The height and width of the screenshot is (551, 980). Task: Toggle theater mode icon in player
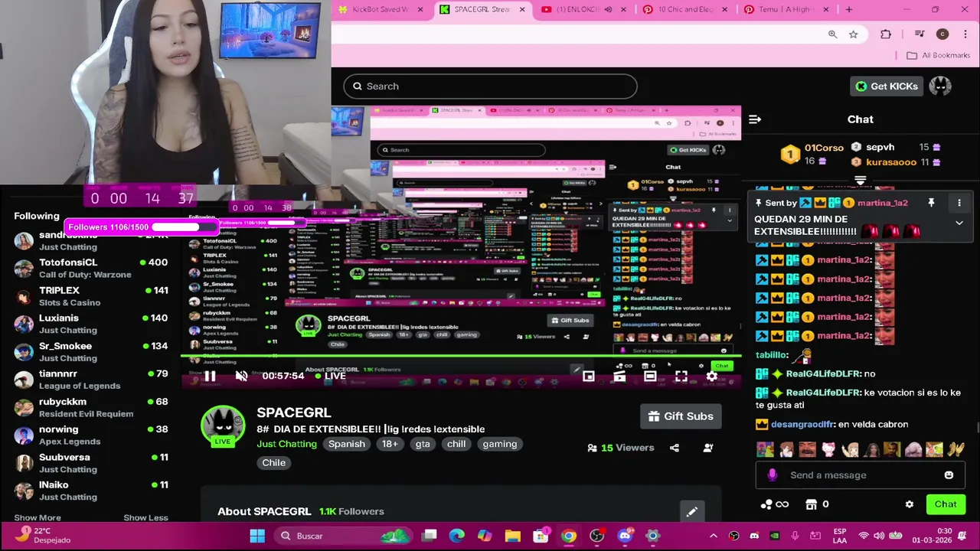tap(650, 376)
